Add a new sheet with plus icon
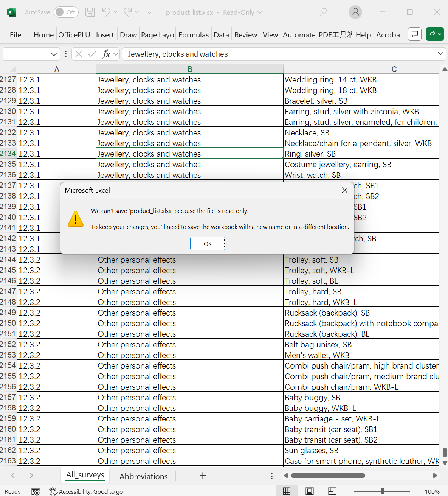Viewport: 448px width, 496px height. coord(203,476)
